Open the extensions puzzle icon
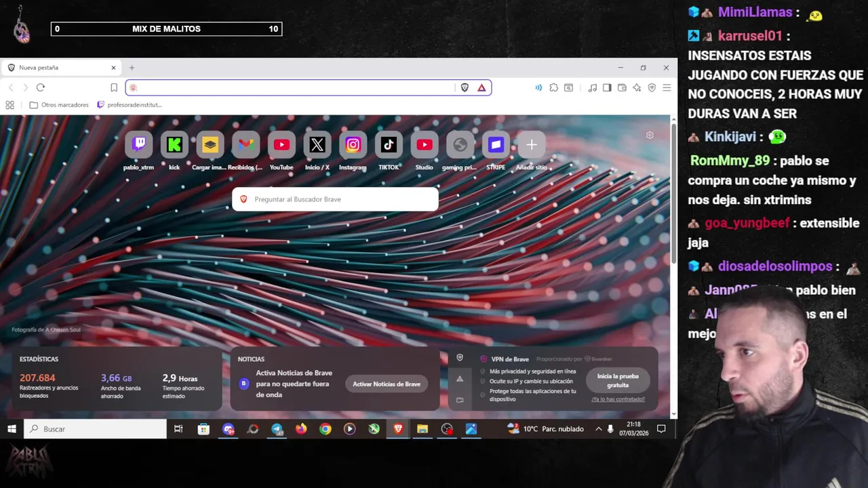 coord(554,87)
